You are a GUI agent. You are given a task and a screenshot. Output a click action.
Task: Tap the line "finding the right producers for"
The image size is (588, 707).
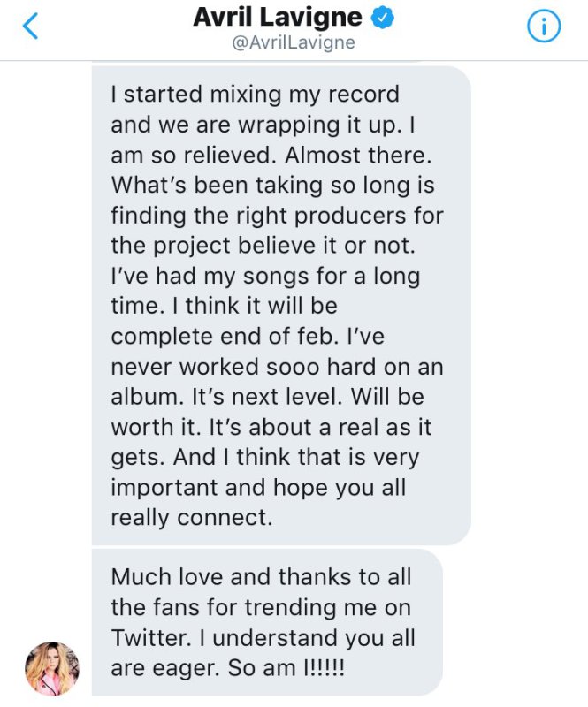tap(277, 215)
